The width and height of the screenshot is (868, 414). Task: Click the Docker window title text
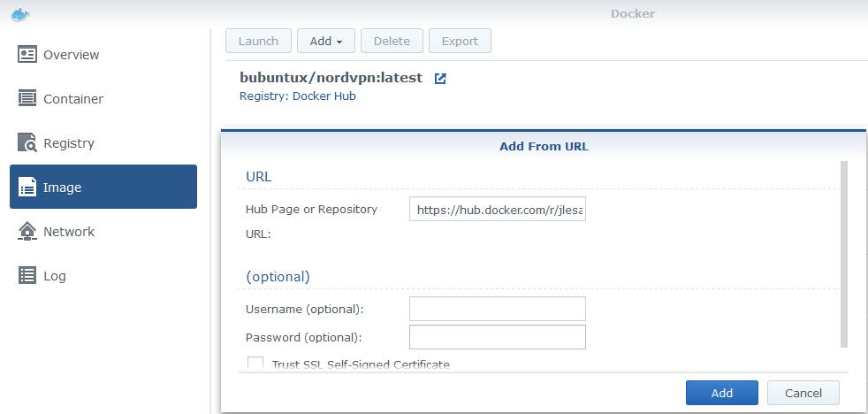[x=633, y=14]
